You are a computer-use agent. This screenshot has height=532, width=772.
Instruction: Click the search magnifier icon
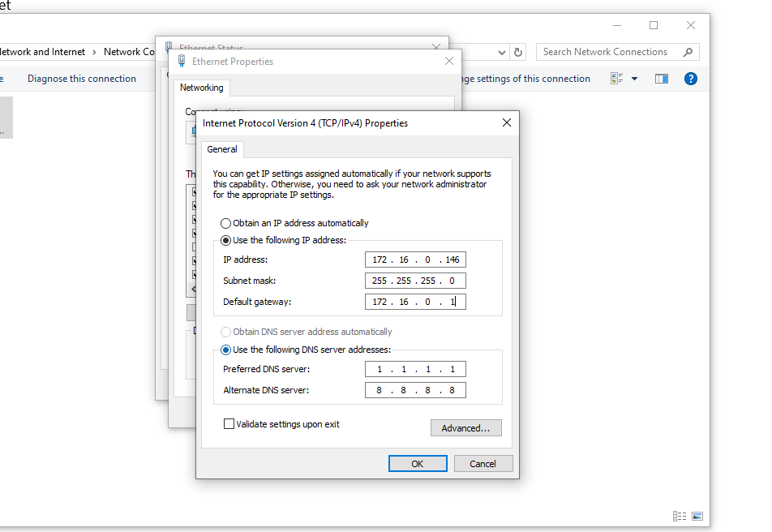(x=688, y=52)
